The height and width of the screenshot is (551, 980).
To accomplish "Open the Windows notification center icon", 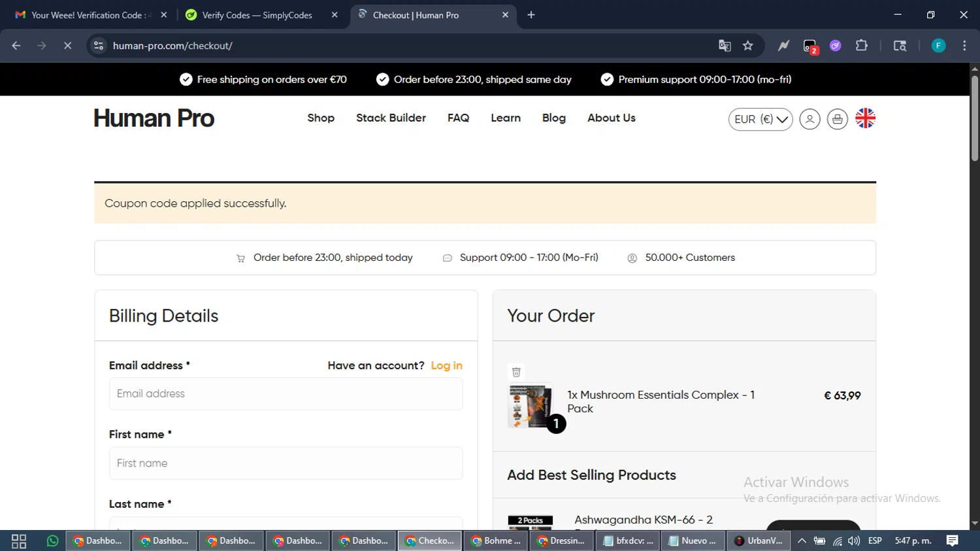I will (x=953, y=541).
